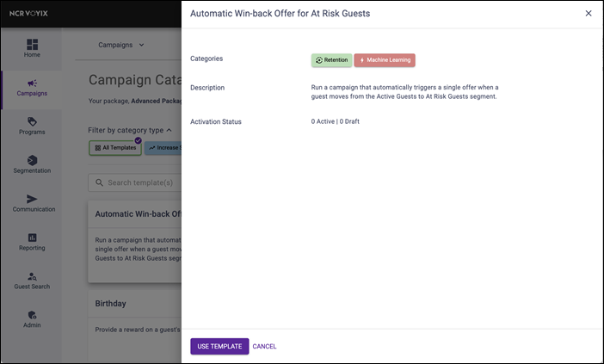Click the grid icon in All Templates chip

pyautogui.click(x=98, y=148)
